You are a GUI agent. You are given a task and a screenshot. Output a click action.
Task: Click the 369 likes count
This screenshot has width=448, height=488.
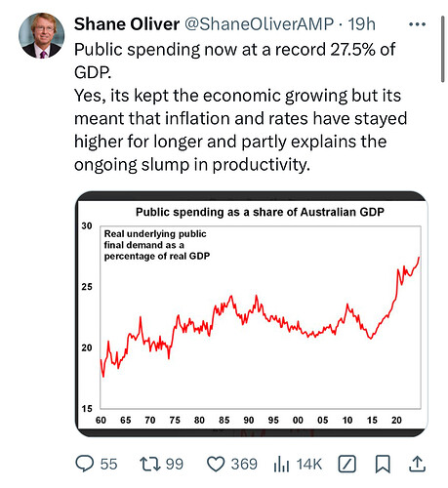pos(244,465)
